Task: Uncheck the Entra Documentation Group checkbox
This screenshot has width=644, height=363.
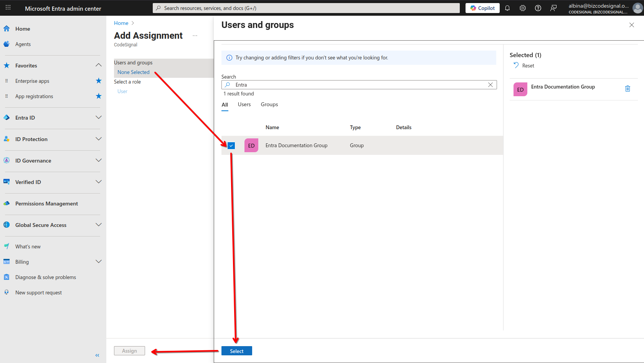Action: coord(231,146)
